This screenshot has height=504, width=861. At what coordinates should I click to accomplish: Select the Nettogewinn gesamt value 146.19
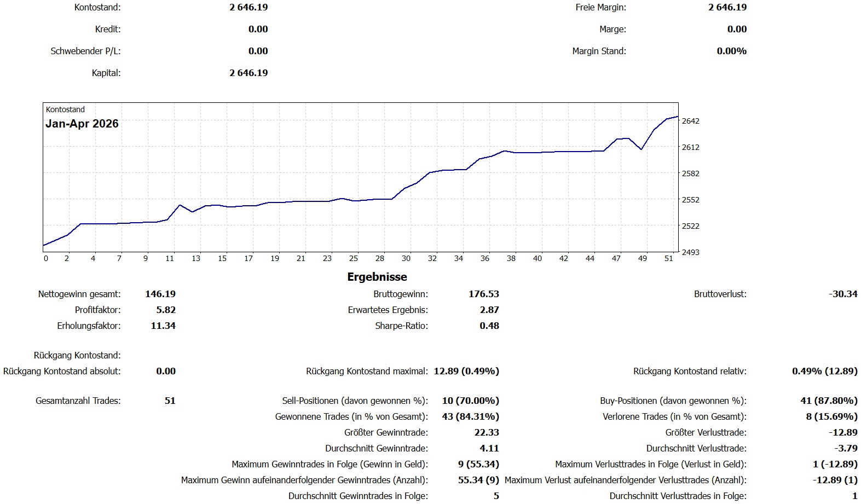coord(160,294)
